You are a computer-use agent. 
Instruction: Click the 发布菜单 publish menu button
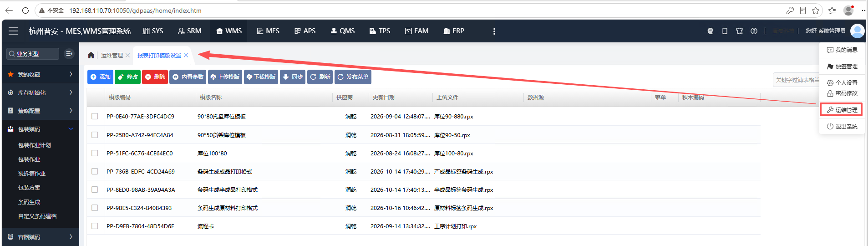tap(353, 77)
